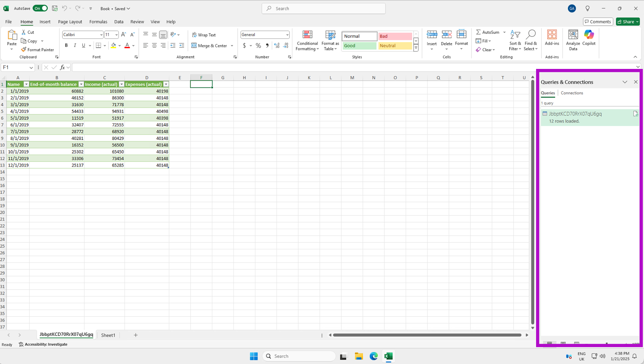The image size is (644, 364).
Task: Toggle bold formatting on
Action: coord(66,45)
